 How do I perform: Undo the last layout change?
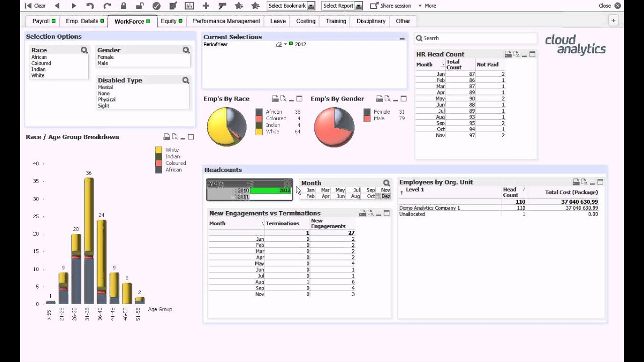(90, 6)
